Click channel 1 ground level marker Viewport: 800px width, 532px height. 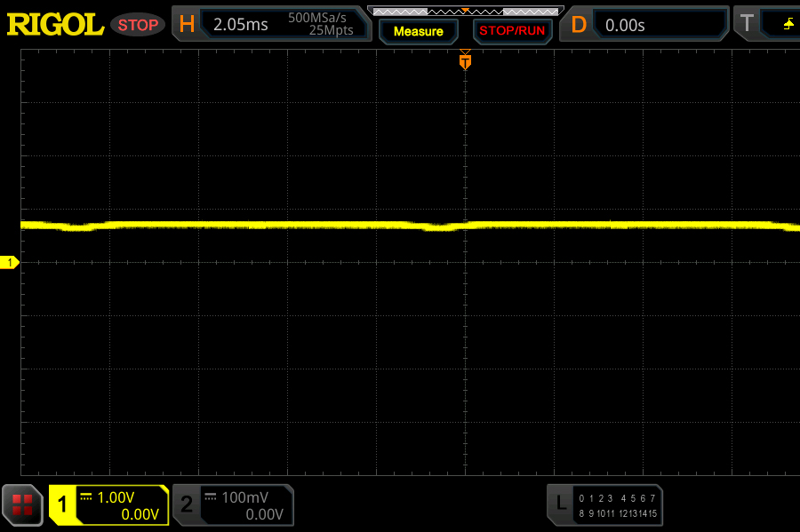pos(10,262)
